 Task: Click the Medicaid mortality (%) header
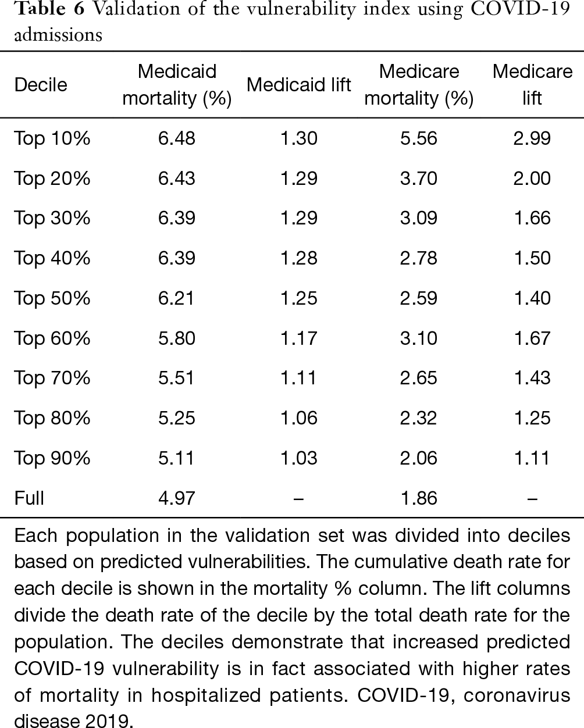coord(177,85)
